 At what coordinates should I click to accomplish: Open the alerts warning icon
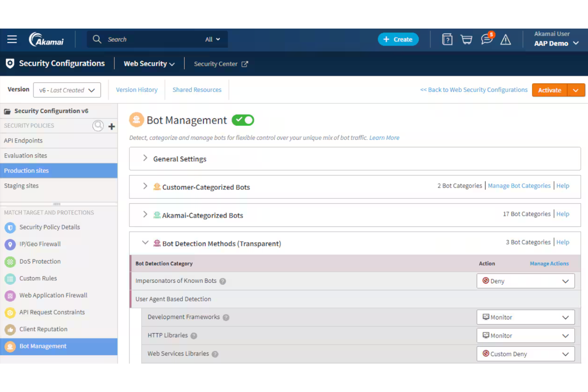(505, 39)
